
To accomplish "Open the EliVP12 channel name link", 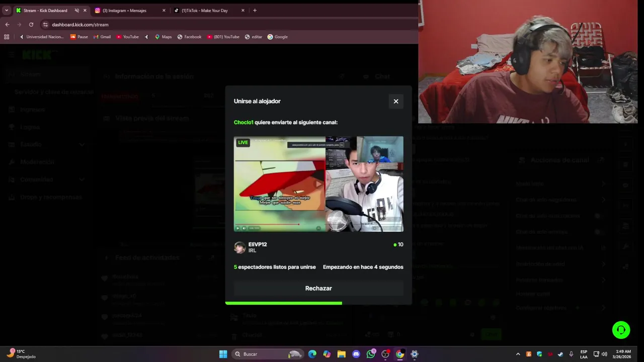I will 258,244.
